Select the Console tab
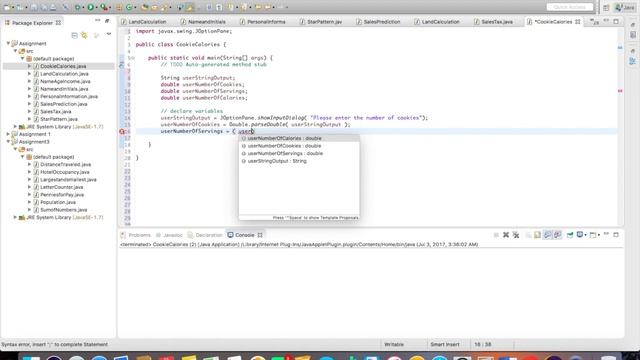Viewport: 640px width, 360px height. (x=244, y=235)
